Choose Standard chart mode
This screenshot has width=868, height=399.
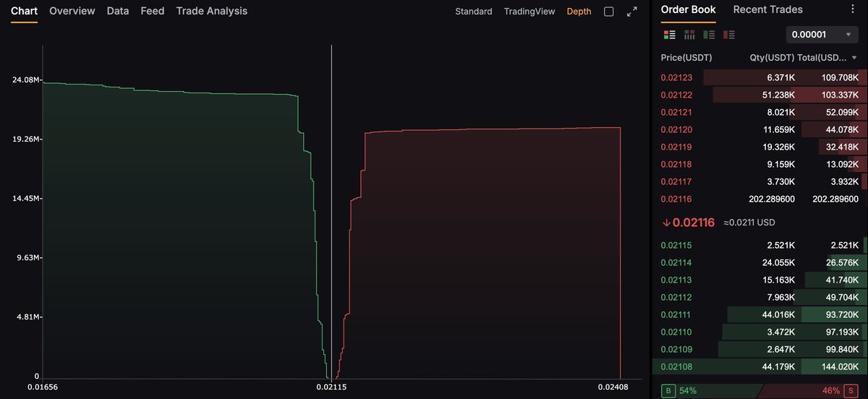point(474,12)
